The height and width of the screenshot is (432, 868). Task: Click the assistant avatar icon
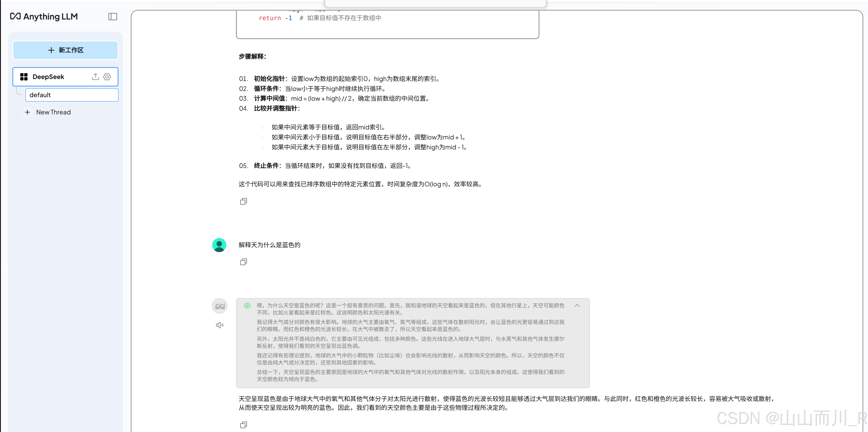tap(219, 306)
